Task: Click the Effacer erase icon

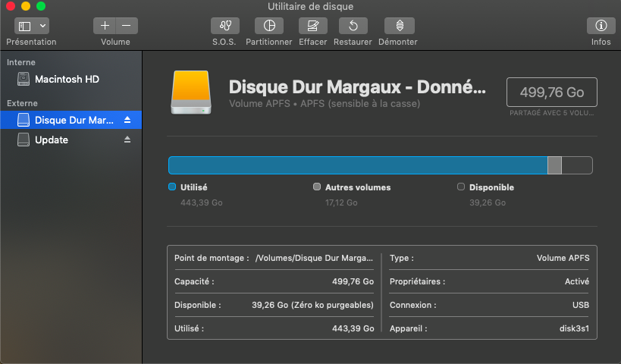Action: point(312,26)
